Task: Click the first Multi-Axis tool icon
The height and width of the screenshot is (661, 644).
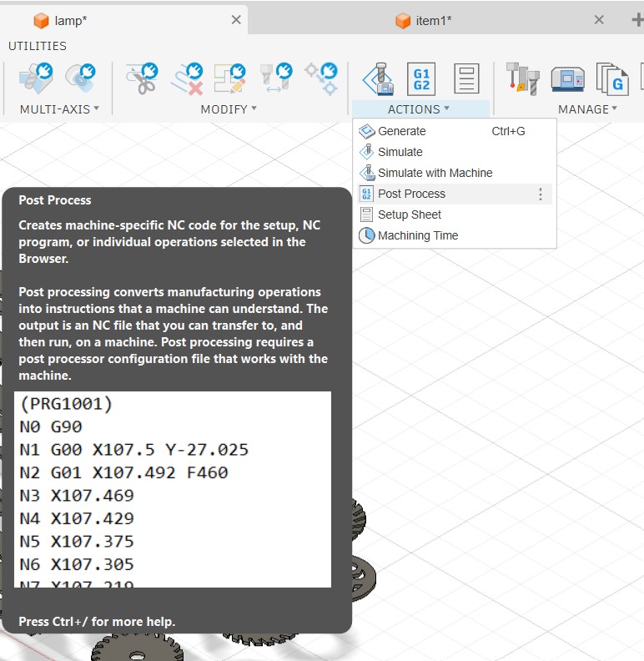Action: [x=36, y=78]
